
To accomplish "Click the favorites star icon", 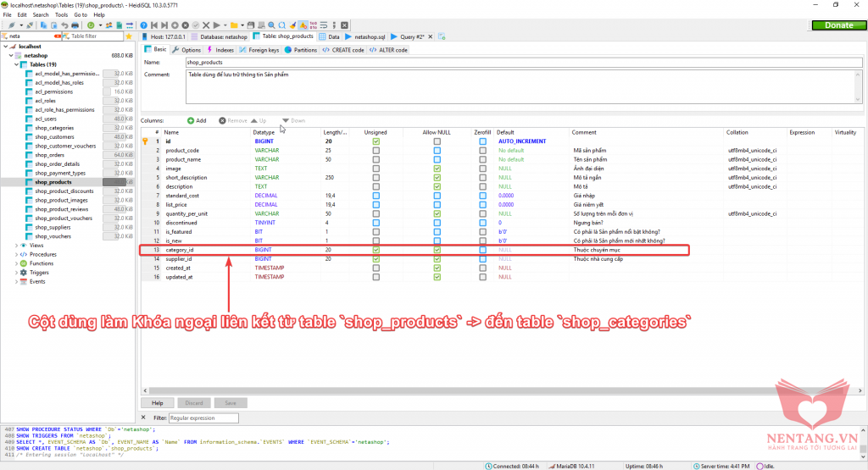I will [x=129, y=36].
